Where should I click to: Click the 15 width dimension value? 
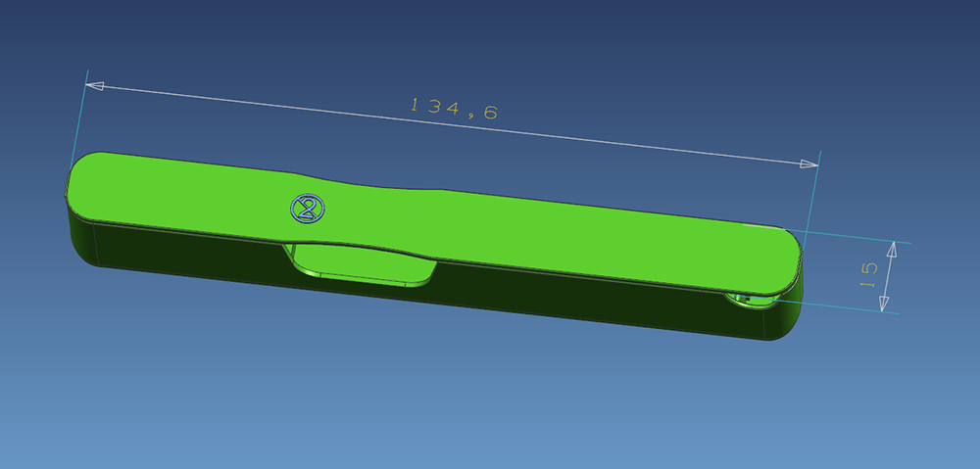867,275
